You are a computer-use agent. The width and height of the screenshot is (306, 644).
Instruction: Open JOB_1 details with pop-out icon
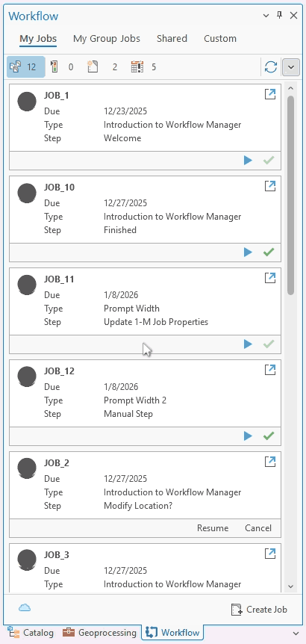click(x=270, y=94)
